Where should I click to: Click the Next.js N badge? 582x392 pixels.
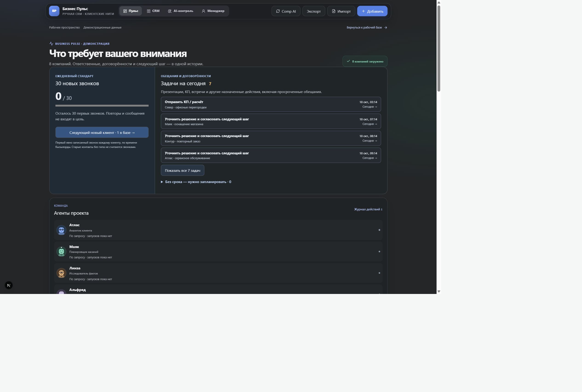click(9, 285)
